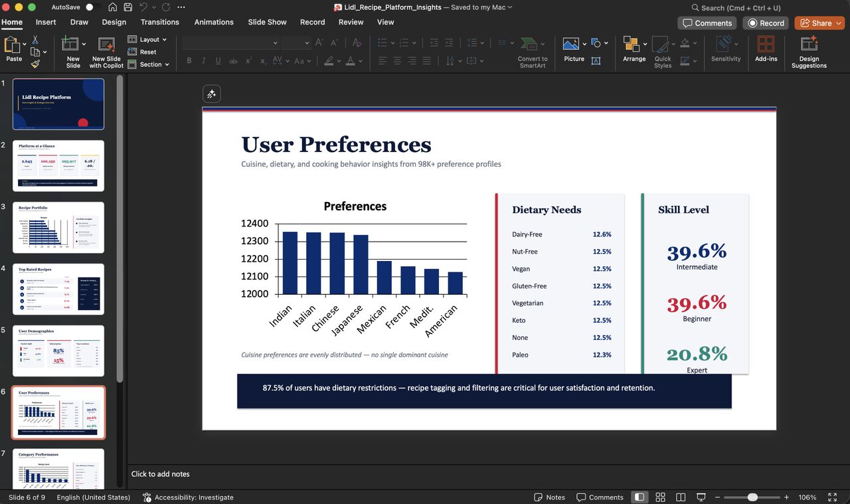Toggle Notes pane in status bar
This screenshot has width=850, height=504.
[x=549, y=497]
